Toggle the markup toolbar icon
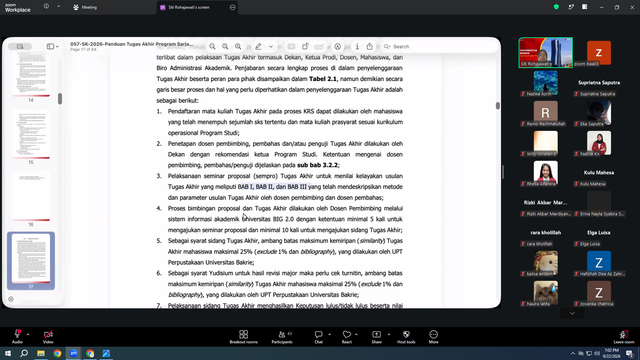 tap(338, 47)
